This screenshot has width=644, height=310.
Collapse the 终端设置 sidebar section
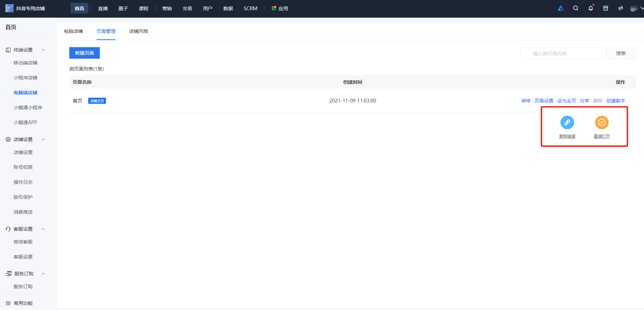[x=43, y=50]
